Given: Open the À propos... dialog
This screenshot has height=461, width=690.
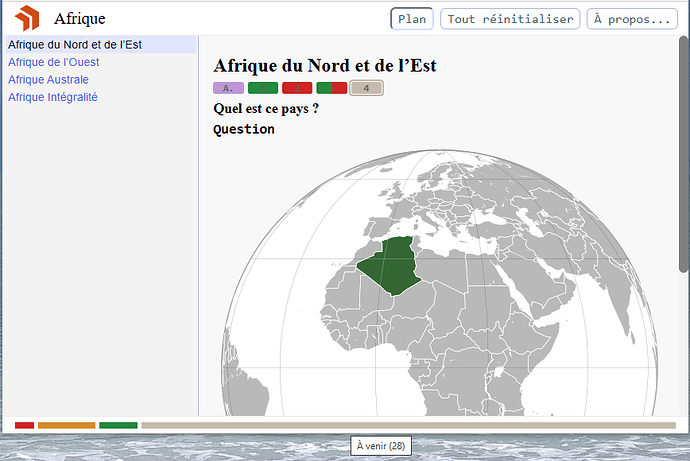Looking at the screenshot, I should pyautogui.click(x=632, y=19).
